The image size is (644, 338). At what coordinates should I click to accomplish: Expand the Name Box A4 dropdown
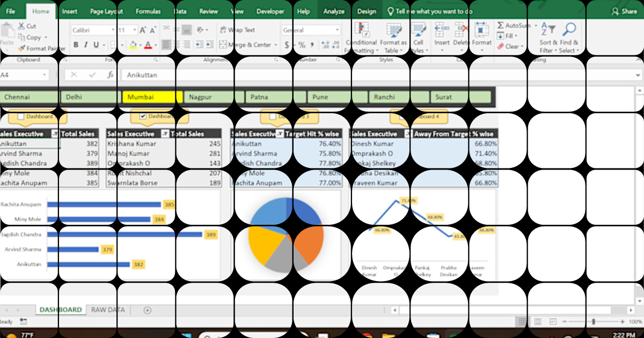[45, 75]
